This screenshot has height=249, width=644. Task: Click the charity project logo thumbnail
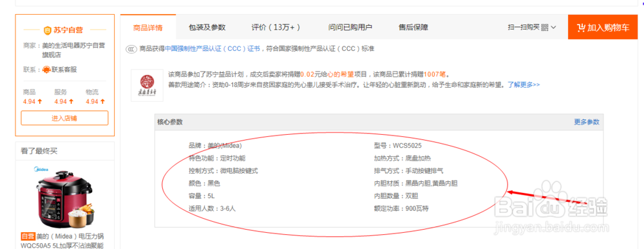147,85
